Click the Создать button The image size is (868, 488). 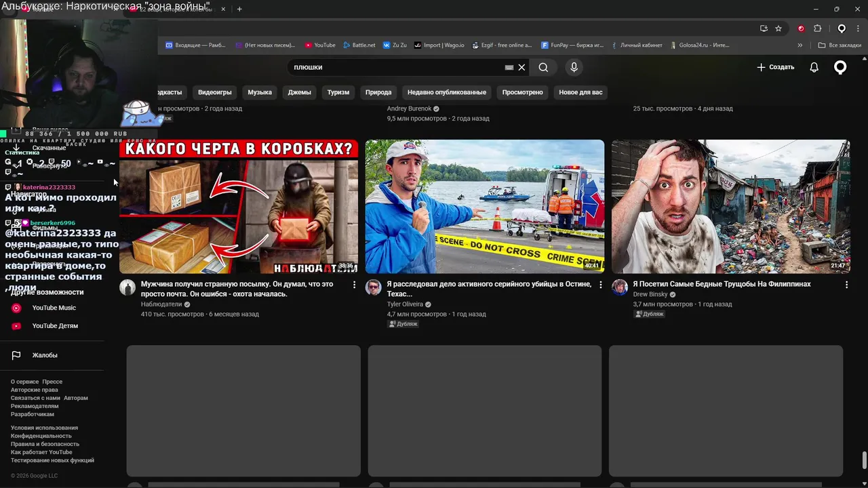tap(776, 67)
